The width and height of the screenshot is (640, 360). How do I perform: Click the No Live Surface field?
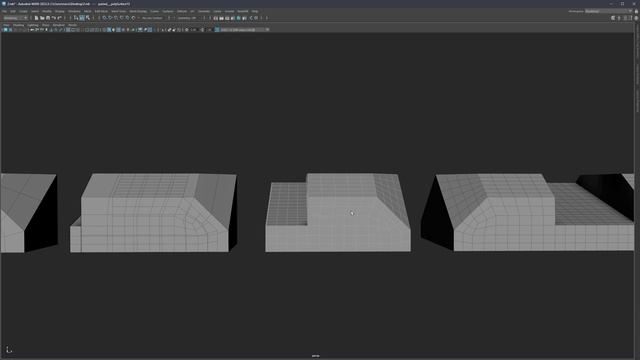pyautogui.click(x=152, y=18)
